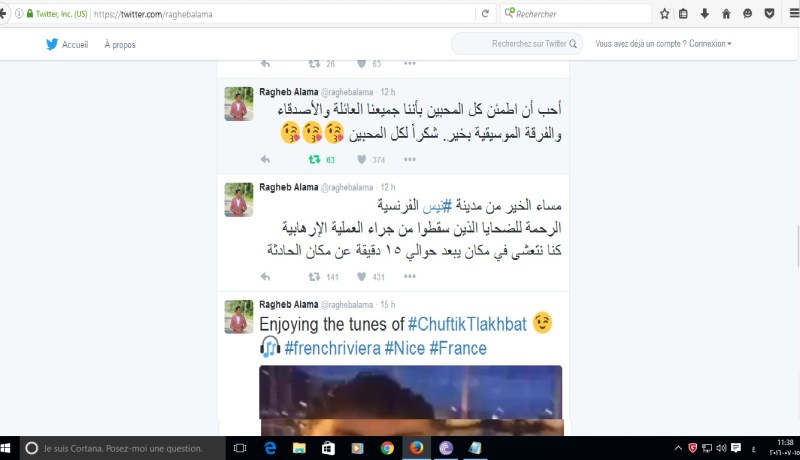Show hidden system tray icons
The image size is (800, 460).
[678, 448]
